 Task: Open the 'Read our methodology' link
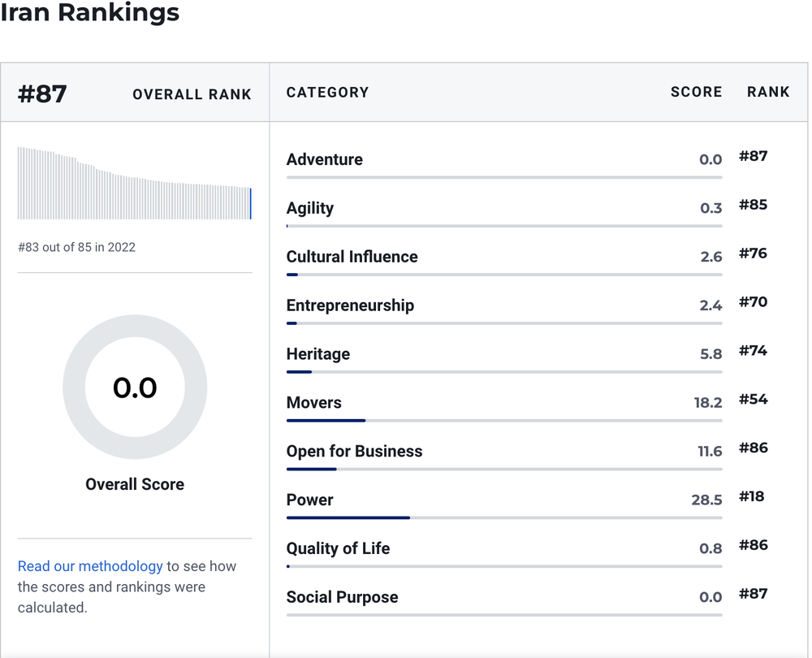pos(90,566)
